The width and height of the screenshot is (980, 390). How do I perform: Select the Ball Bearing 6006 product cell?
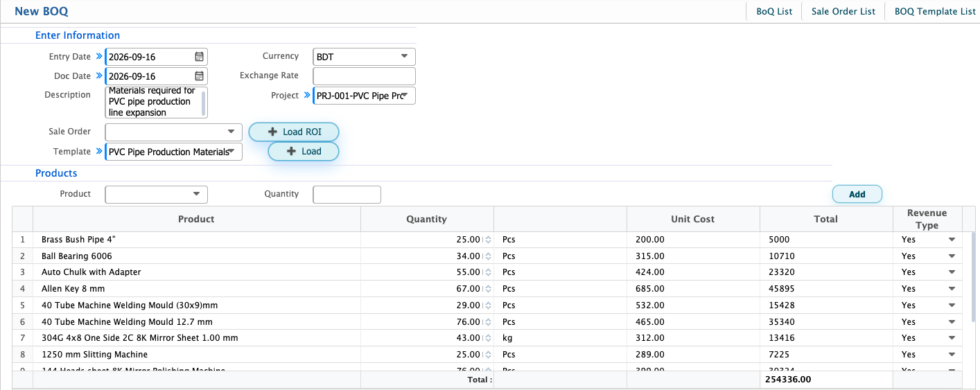pos(196,256)
